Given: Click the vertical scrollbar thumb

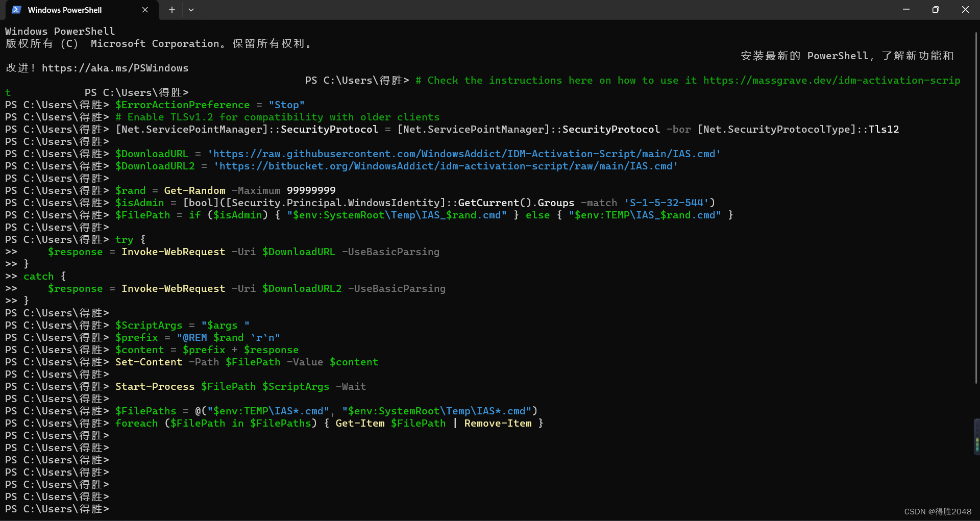Looking at the screenshot, I should coord(976,208).
